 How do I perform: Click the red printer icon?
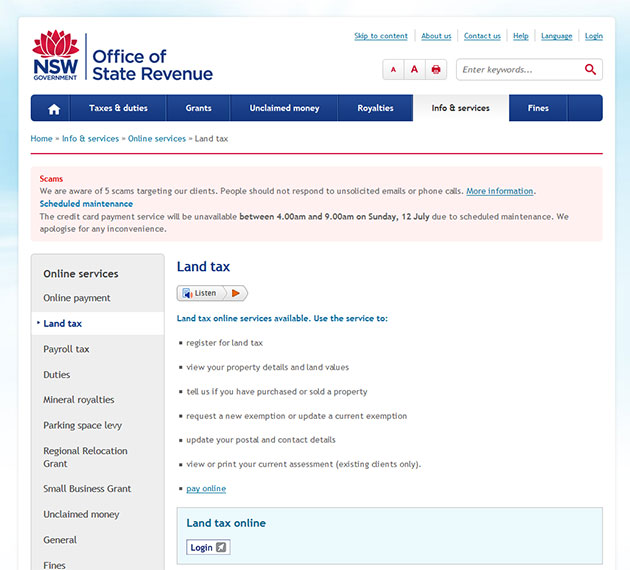coord(436,70)
